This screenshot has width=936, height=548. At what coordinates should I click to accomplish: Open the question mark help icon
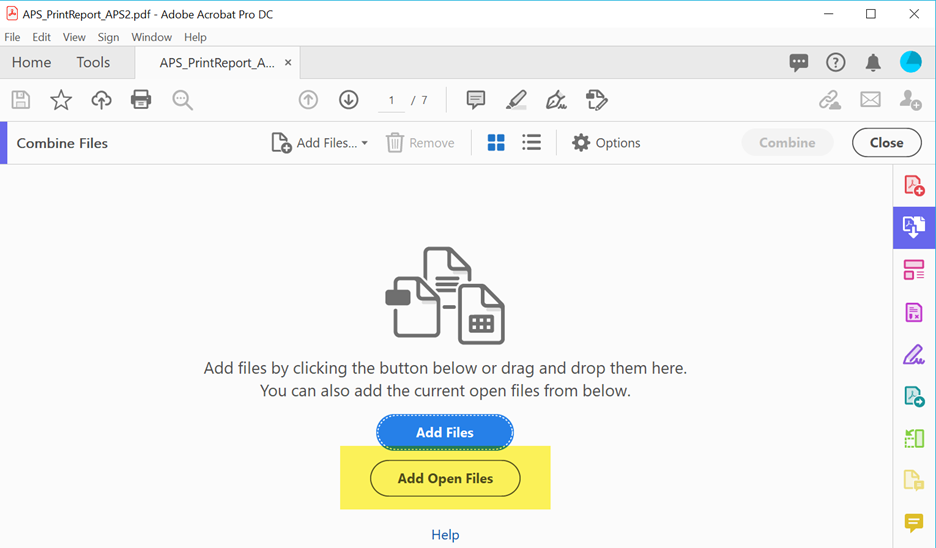coord(836,62)
